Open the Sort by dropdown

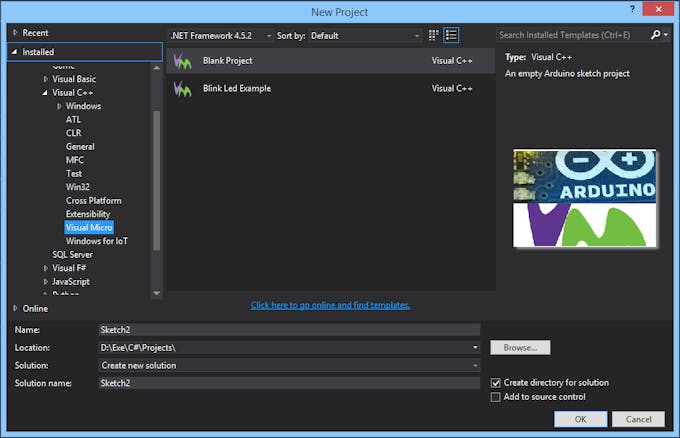[x=364, y=35]
